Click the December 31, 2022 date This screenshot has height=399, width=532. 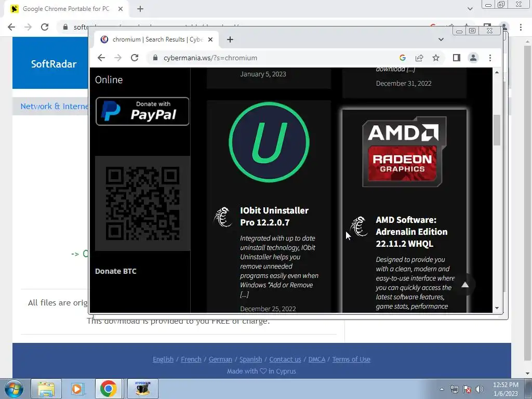404,84
